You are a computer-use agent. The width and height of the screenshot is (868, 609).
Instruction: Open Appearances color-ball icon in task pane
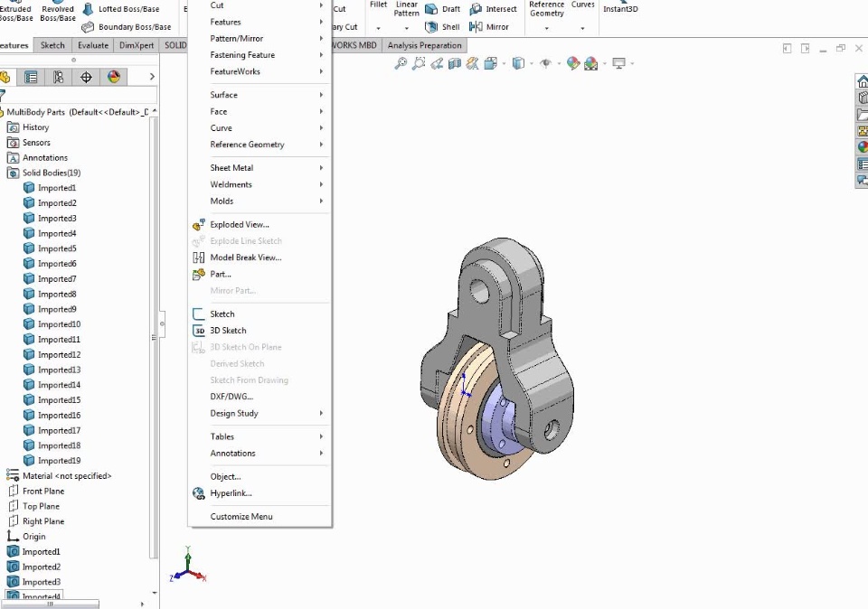pos(862,146)
